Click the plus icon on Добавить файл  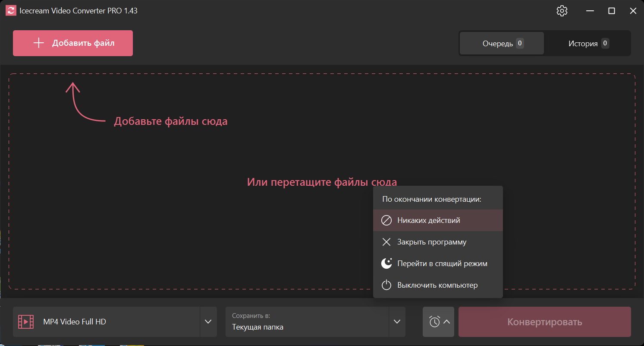pos(39,43)
